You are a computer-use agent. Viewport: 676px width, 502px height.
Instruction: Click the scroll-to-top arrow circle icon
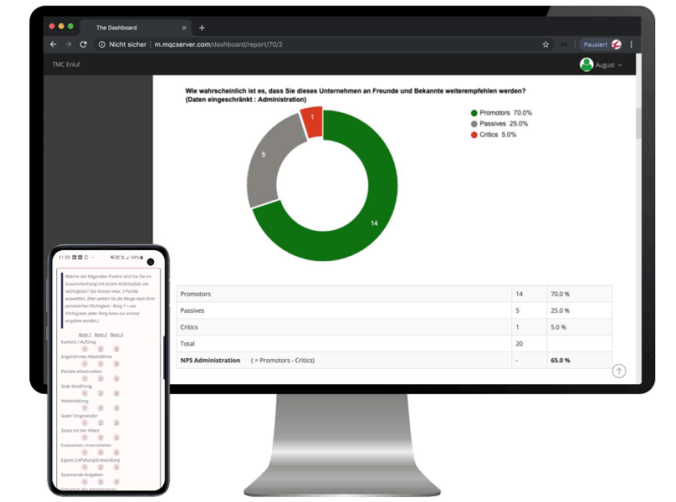[x=619, y=371]
